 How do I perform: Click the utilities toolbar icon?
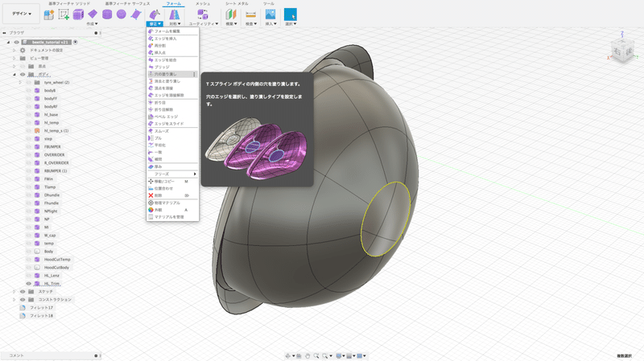click(203, 14)
